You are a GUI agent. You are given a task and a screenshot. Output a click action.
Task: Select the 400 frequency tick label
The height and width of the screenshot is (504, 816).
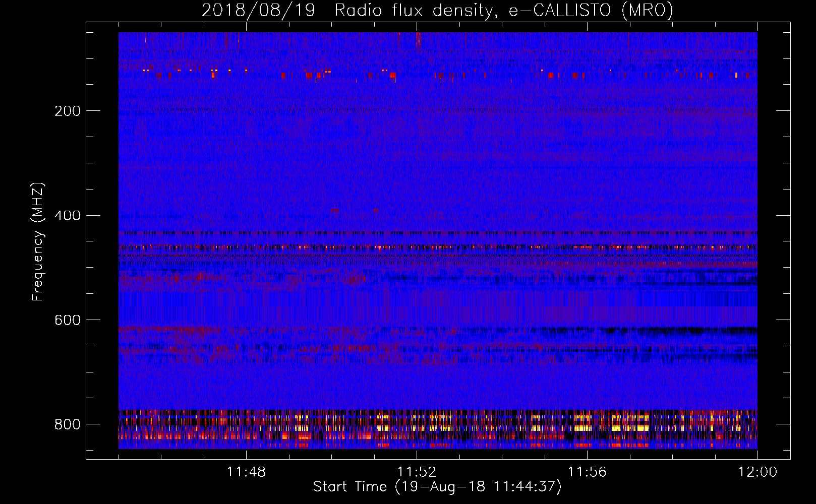(68, 216)
